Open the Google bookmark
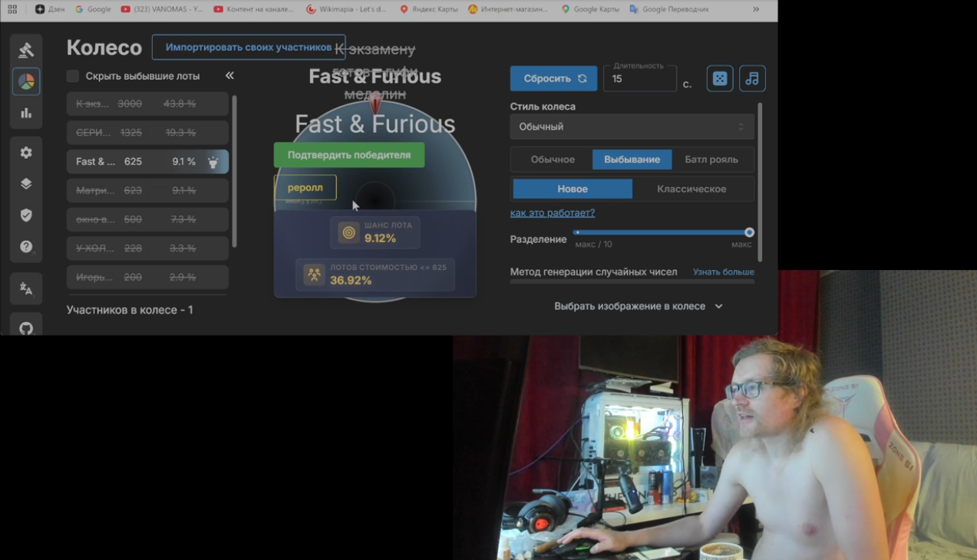 [x=93, y=9]
